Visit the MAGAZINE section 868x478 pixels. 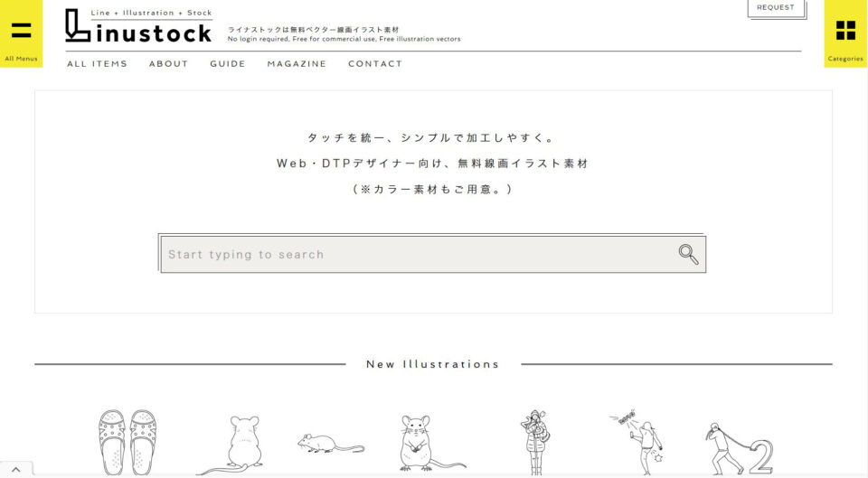(297, 63)
